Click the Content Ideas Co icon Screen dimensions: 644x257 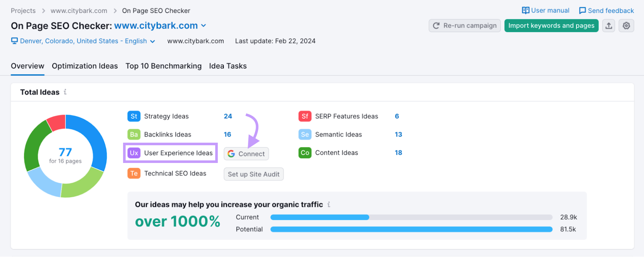point(305,153)
